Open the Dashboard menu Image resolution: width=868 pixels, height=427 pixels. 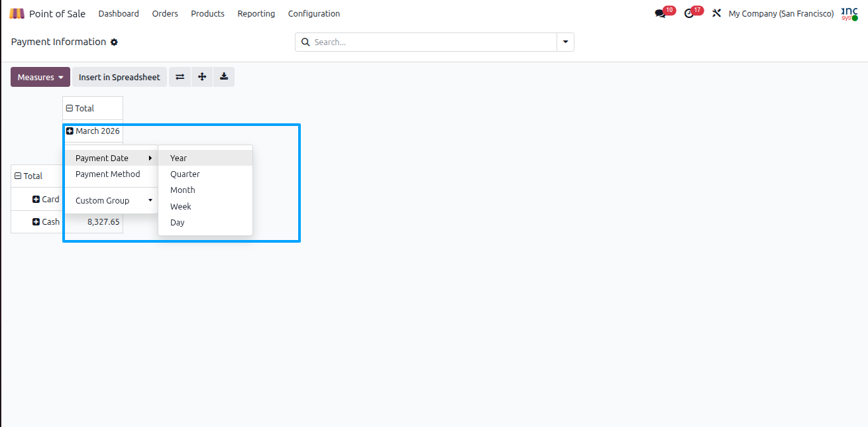point(119,13)
